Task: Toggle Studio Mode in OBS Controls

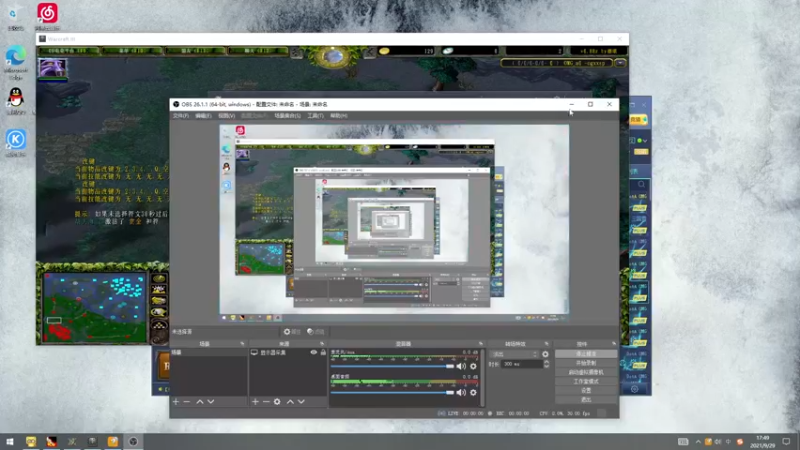Action: point(586,382)
